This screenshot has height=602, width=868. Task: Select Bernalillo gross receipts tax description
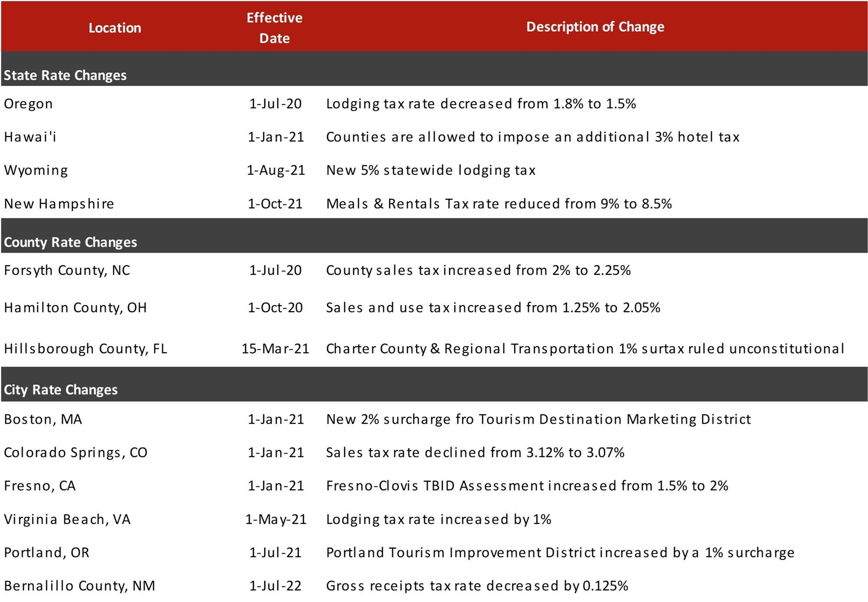pos(477,586)
